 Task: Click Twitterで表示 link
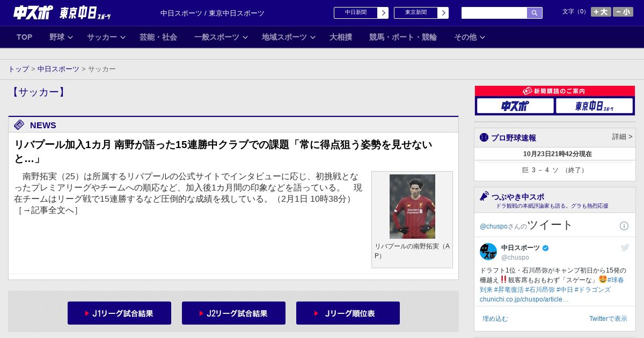point(608,319)
